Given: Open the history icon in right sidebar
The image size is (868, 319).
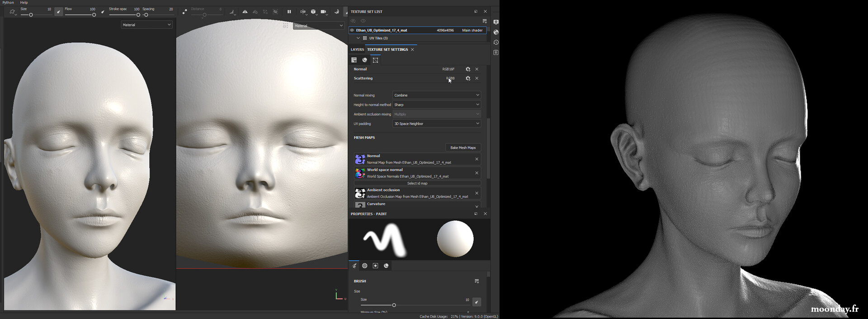Looking at the screenshot, I should 496,43.
